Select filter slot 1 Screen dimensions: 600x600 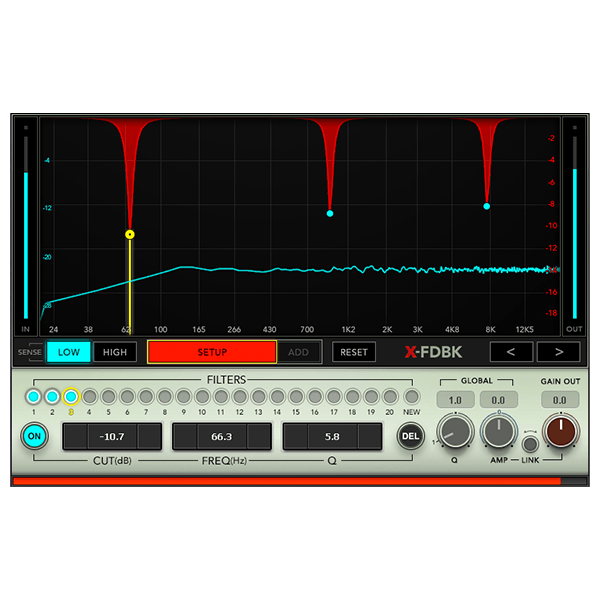[34, 397]
